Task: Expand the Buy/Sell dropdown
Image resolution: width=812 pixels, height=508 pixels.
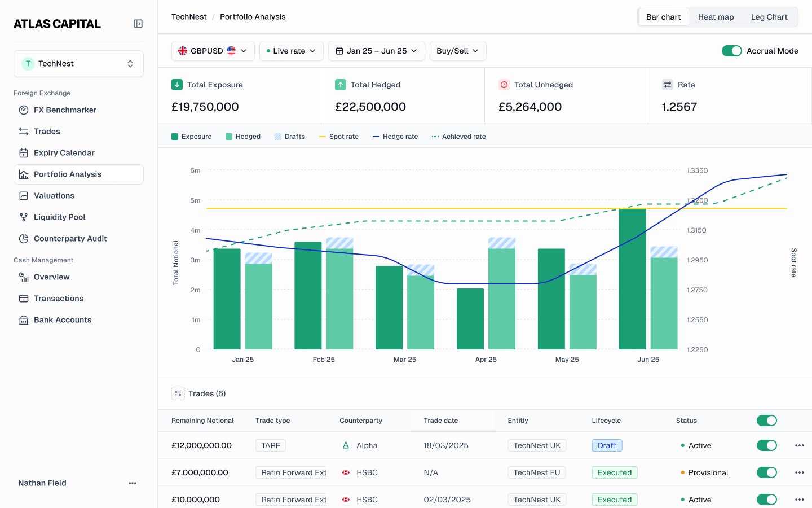Action: (x=458, y=51)
